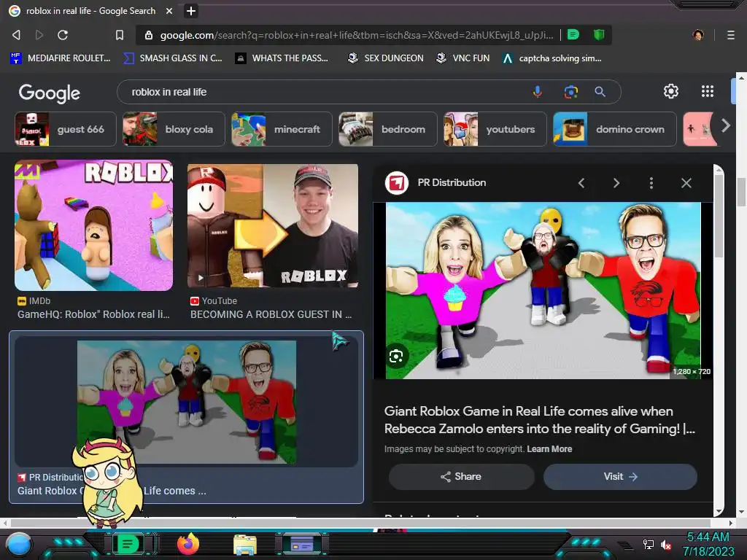
Task: Click Lens icon on preview image
Action: 396,356
